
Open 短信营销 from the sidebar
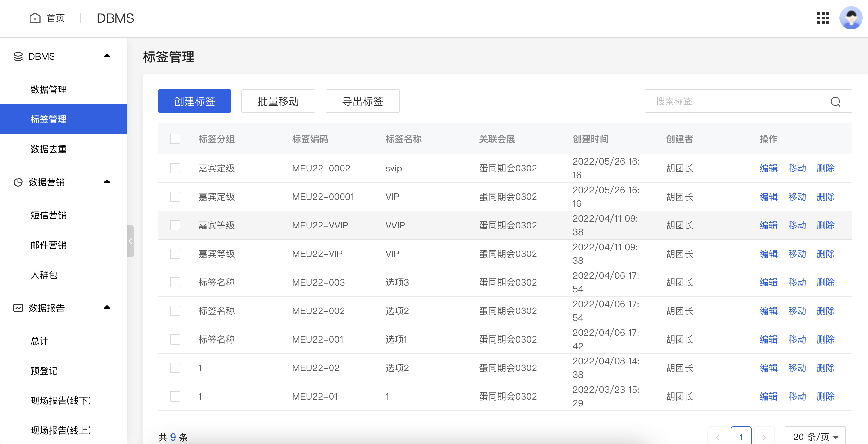(x=49, y=216)
